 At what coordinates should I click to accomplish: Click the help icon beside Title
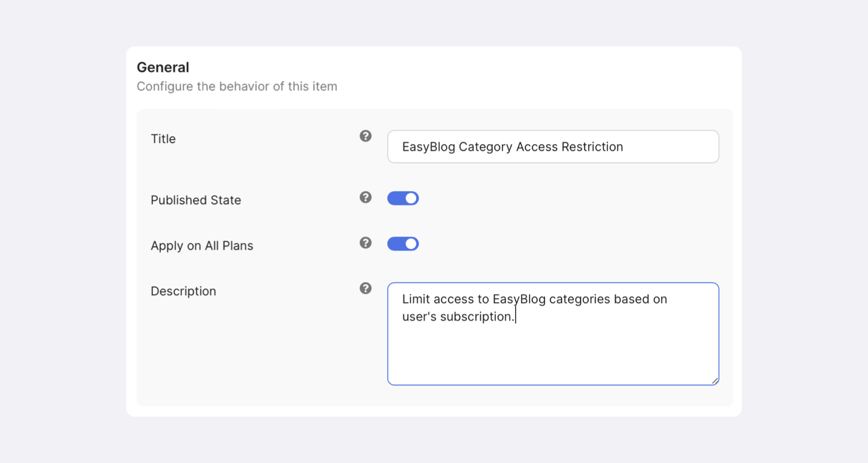pos(365,136)
